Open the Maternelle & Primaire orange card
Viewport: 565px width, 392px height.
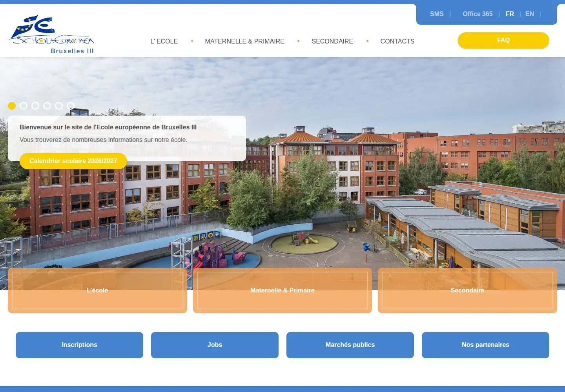(x=282, y=290)
